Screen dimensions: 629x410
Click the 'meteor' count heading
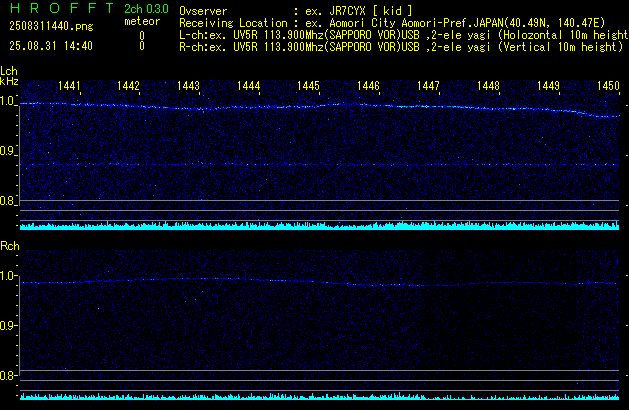click(x=142, y=21)
